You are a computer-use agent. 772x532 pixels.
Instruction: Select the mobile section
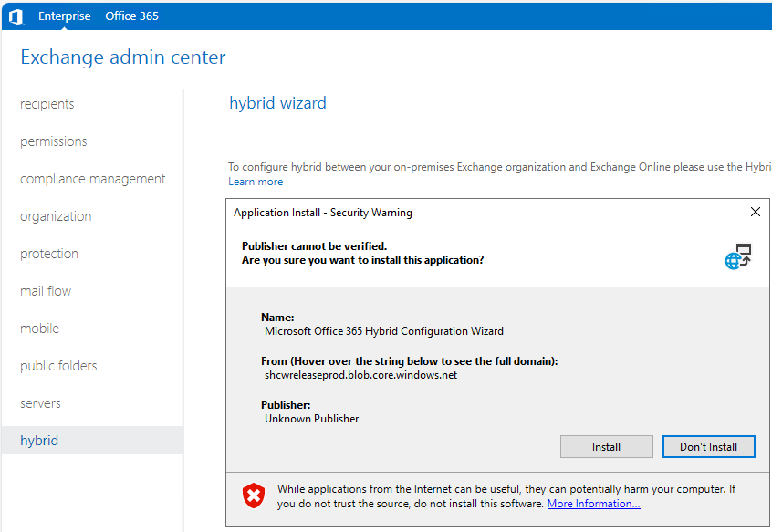39,329
